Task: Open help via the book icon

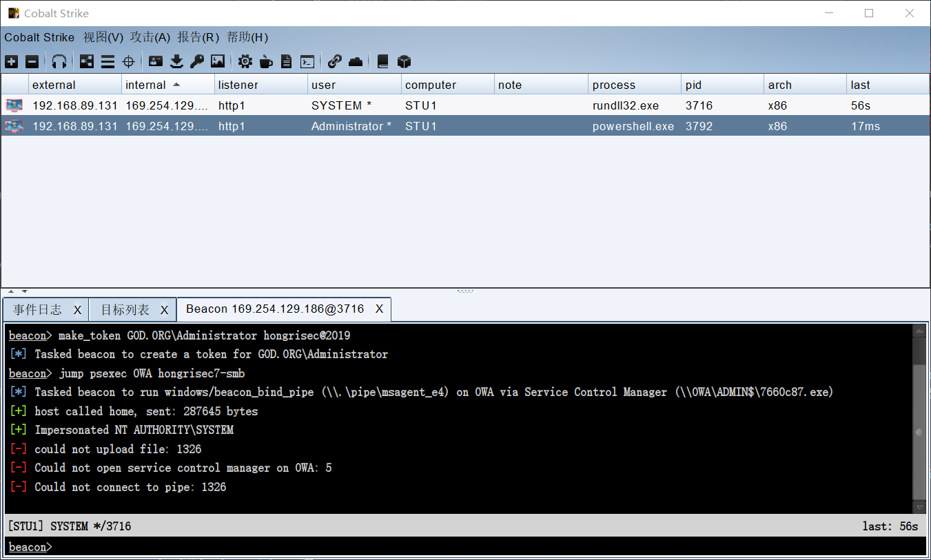Action: [x=383, y=62]
